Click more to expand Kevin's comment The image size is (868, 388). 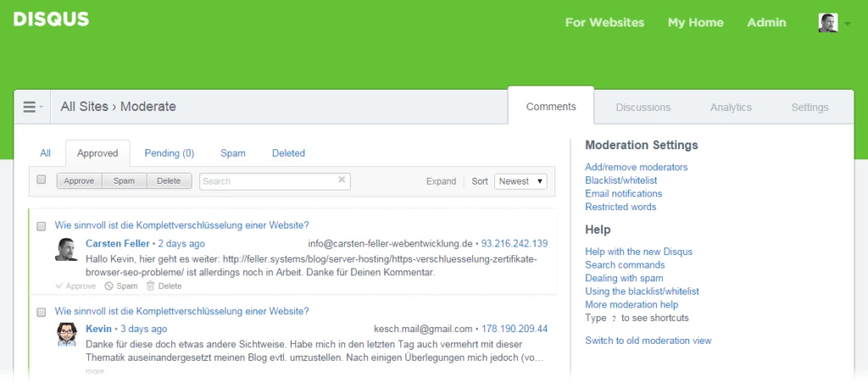[x=95, y=371]
